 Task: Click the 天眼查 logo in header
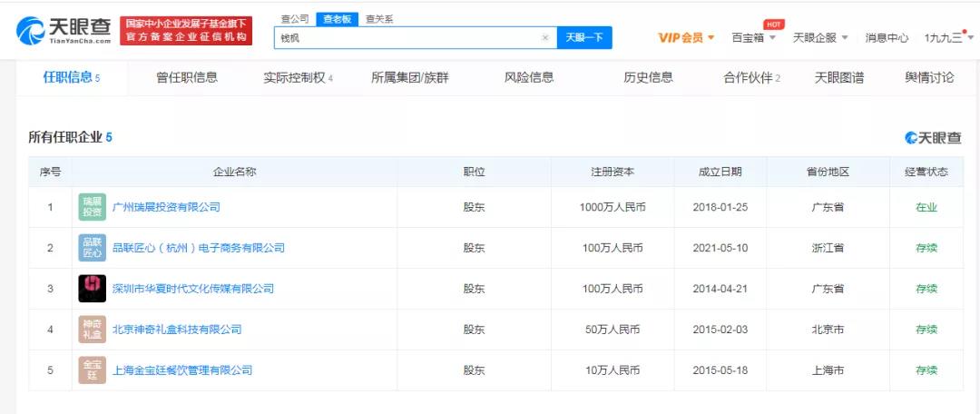click(64, 31)
